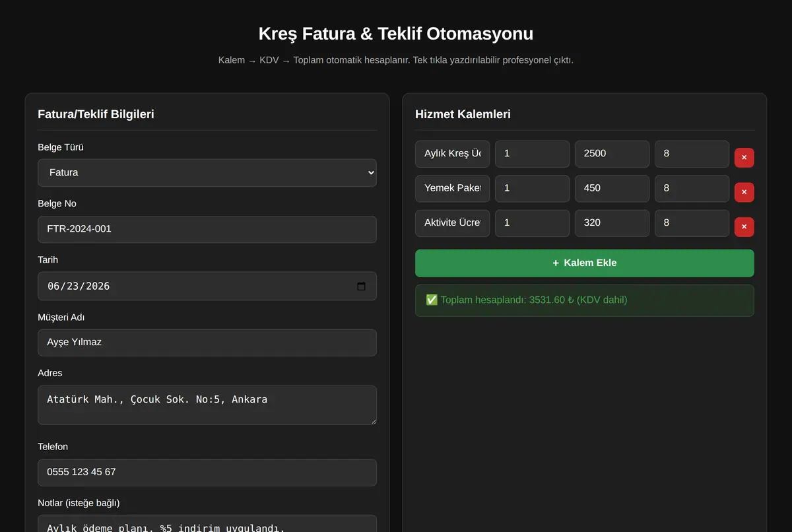
Task: Edit the Yemek Paketi item name field
Action: coord(453,189)
